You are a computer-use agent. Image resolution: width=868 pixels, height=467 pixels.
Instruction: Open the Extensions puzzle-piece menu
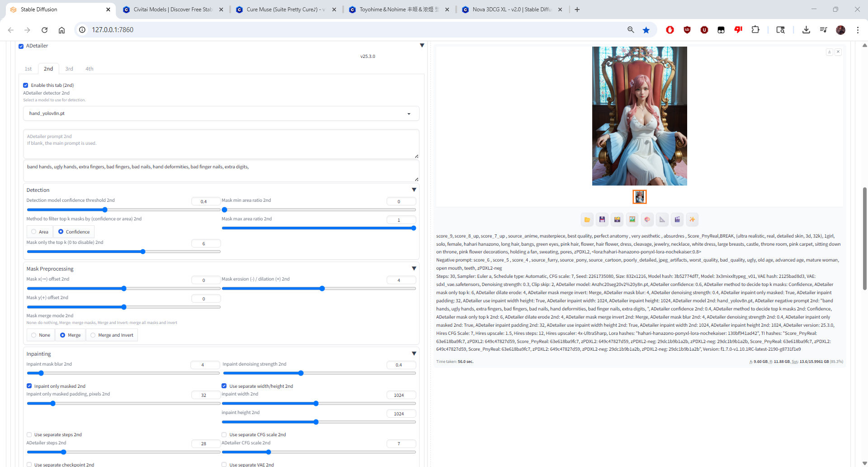pos(755,30)
